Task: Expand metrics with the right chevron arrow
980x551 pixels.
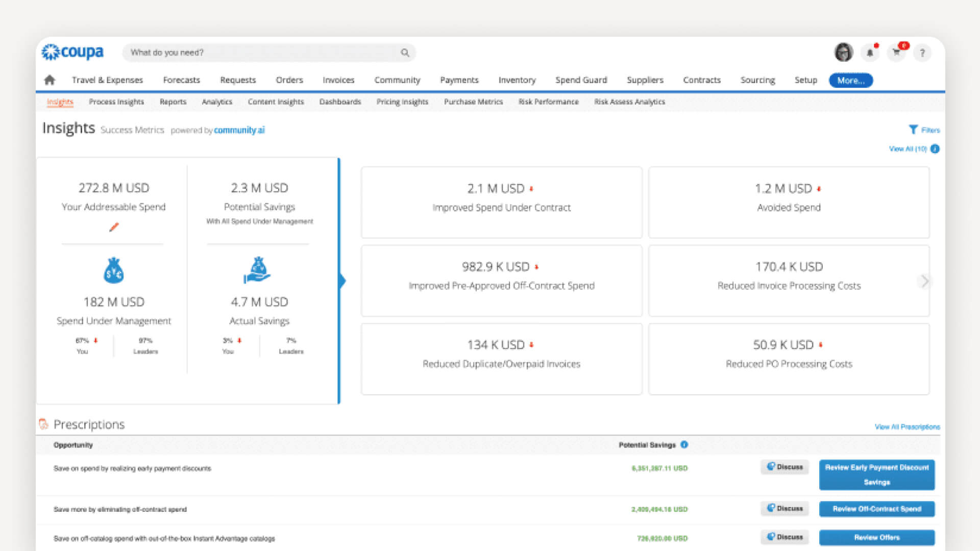Action: tap(924, 281)
